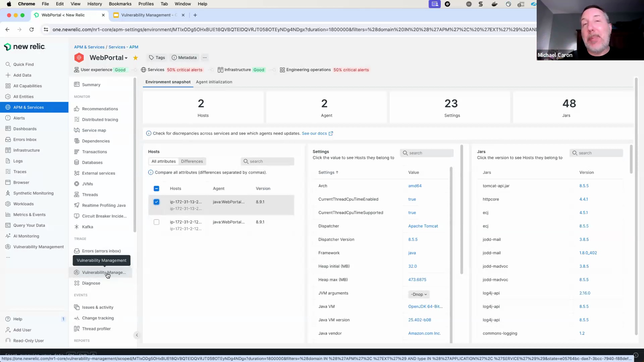Image resolution: width=644 pixels, height=362 pixels.
Task: Open Dashboards icon in left nav
Action: (x=8, y=129)
